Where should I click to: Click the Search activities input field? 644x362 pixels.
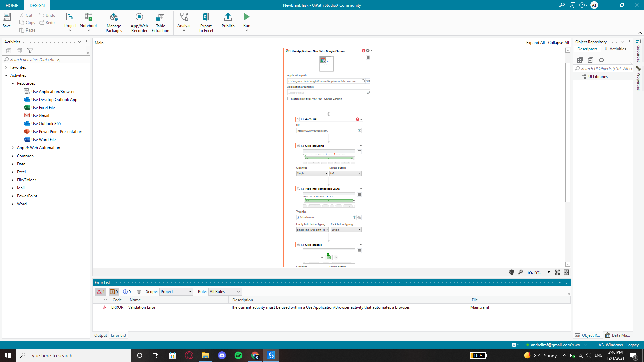click(x=47, y=60)
